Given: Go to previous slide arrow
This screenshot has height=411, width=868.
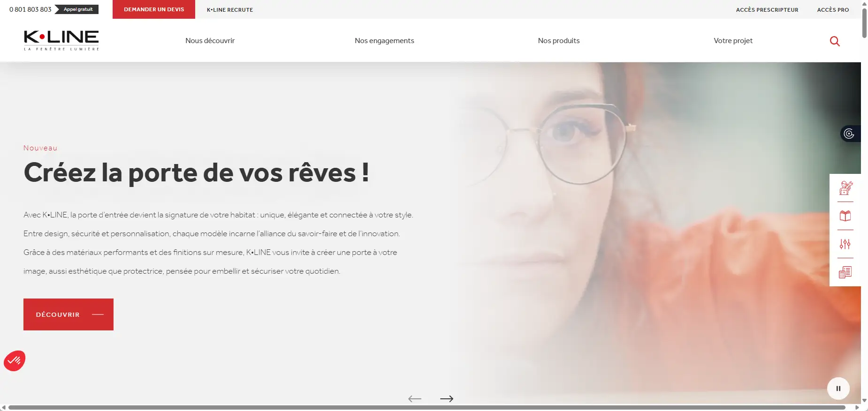Looking at the screenshot, I should click(415, 399).
